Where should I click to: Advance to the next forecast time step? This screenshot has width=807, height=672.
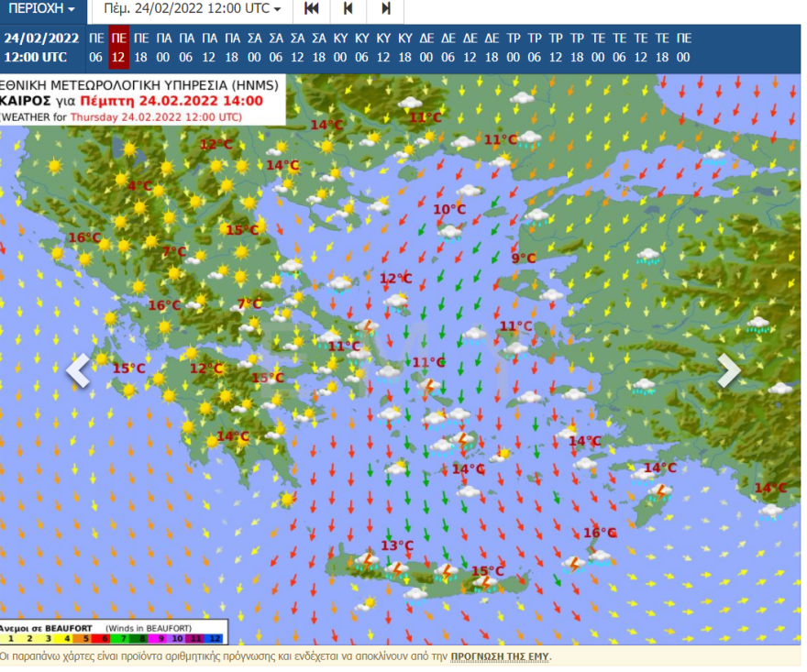386,9
